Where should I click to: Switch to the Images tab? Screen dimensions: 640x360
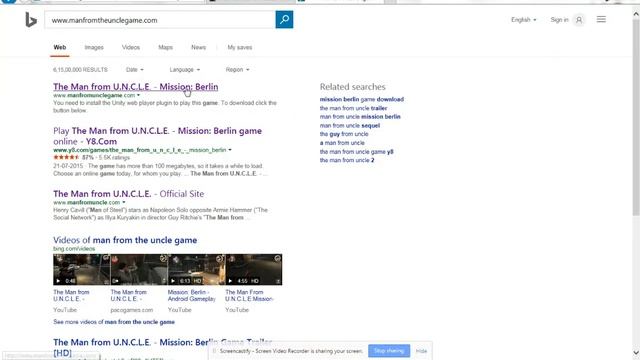coord(94,47)
